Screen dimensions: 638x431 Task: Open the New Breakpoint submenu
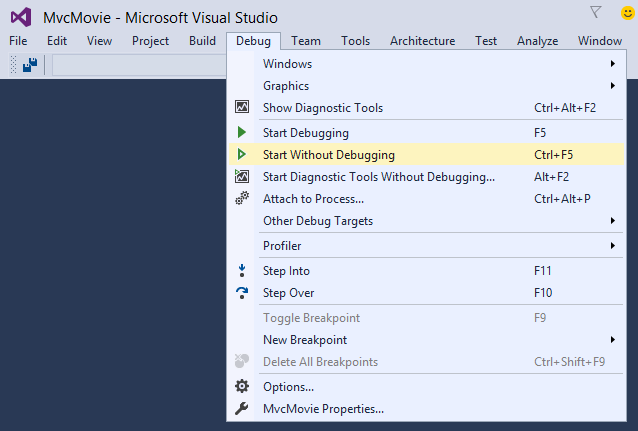pos(426,339)
